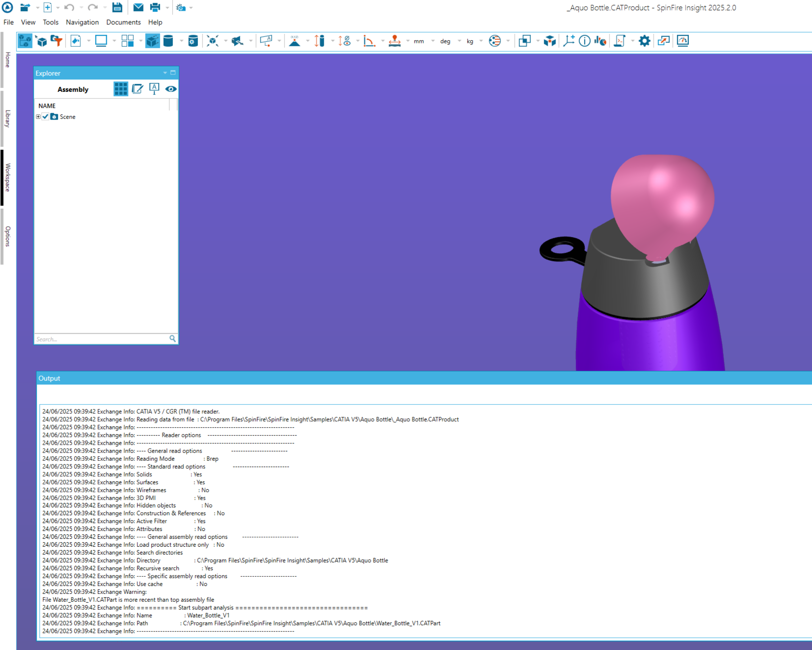The width and height of the screenshot is (812, 650).
Task: Select the angle measurement tool
Action: (x=369, y=41)
